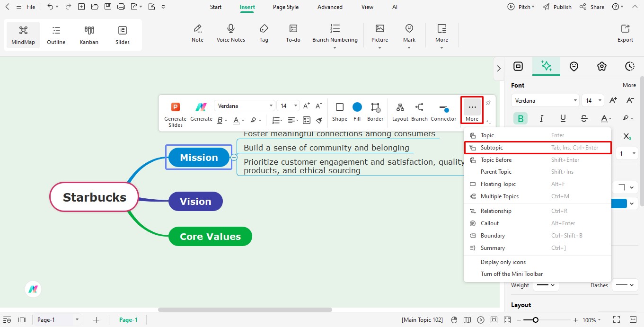This screenshot has width=644, height=327.
Task: Click the mini toolbar More button
Action: click(x=472, y=111)
